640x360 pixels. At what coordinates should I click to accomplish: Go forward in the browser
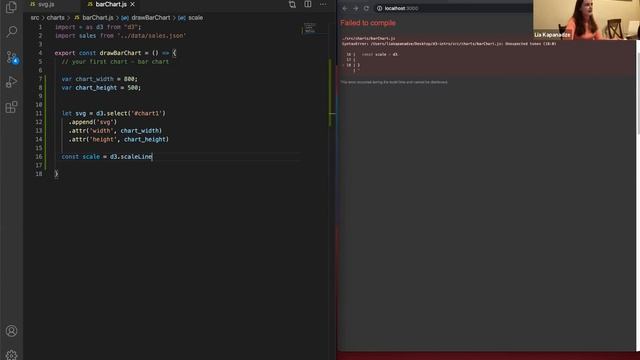[x=356, y=8]
